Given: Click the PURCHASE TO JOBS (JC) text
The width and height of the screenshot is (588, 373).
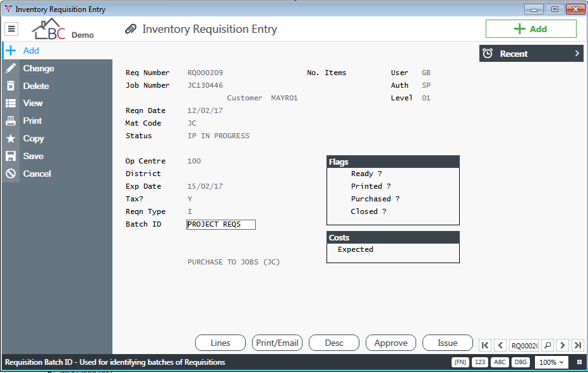Looking at the screenshot, I should (234, 262).
